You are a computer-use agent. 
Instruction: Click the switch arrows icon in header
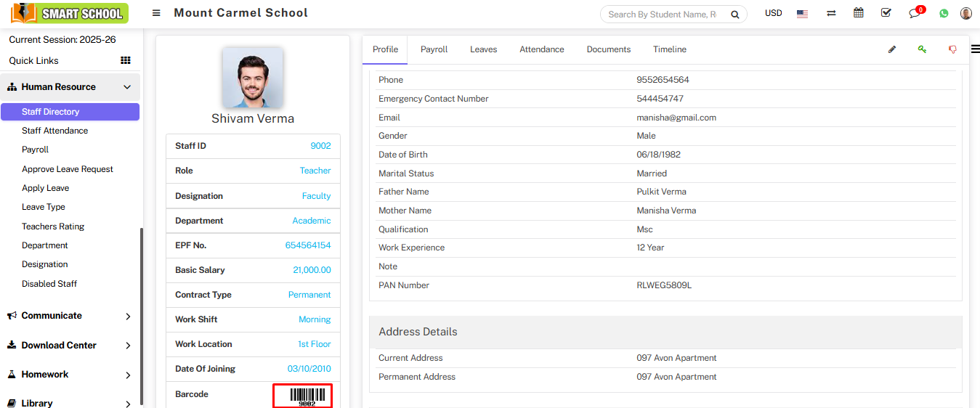coord(831,13)
